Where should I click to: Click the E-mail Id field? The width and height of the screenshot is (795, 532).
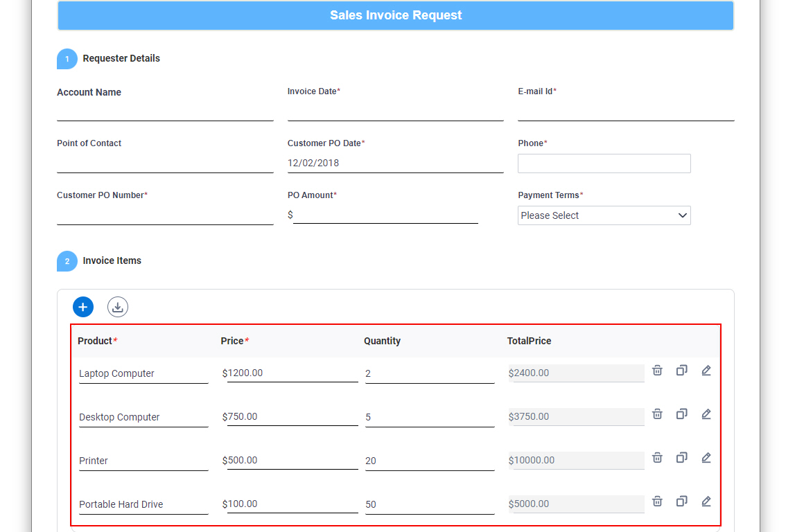626,112
